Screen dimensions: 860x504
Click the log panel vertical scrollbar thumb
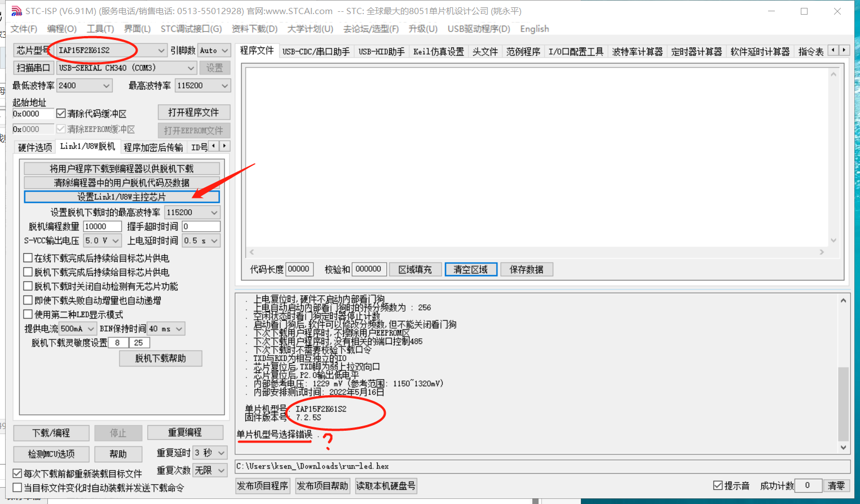click(x=843, y=404)
